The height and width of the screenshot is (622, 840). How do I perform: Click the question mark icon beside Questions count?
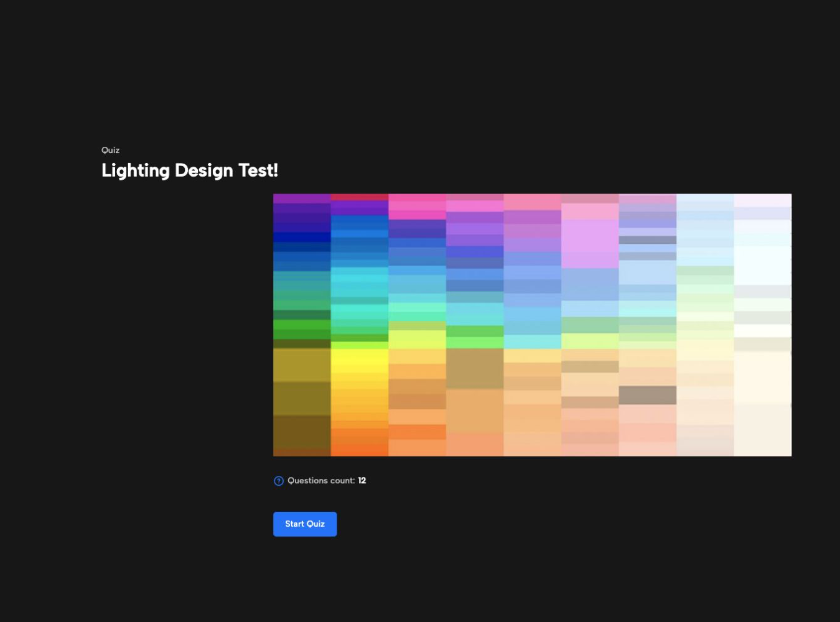tap(279, 481)
